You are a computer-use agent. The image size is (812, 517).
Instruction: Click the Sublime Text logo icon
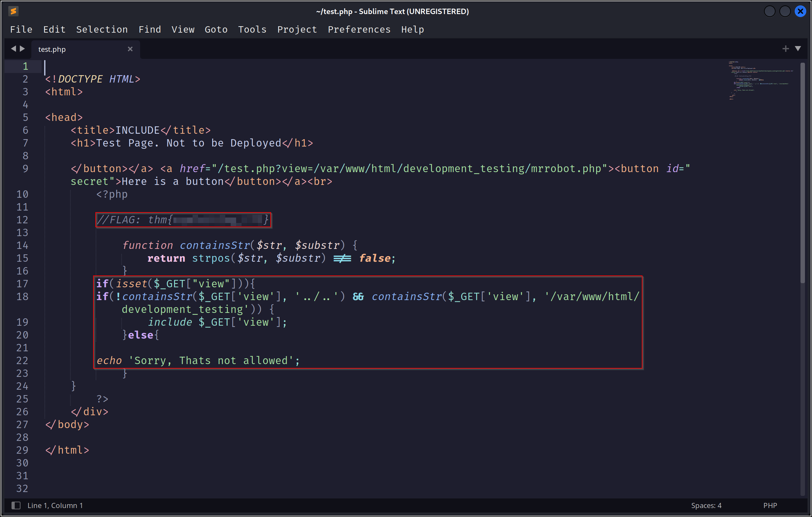point(13,11)
